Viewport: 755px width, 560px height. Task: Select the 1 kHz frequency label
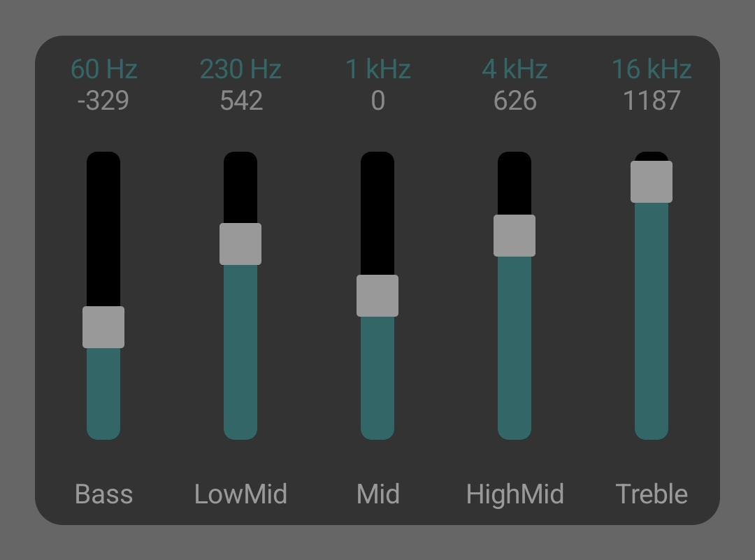[377, 69]
